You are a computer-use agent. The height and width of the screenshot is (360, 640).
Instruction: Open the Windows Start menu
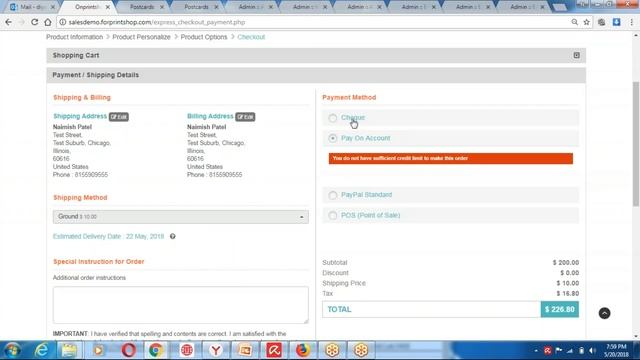pyautogui.click(x=13, y=350)
